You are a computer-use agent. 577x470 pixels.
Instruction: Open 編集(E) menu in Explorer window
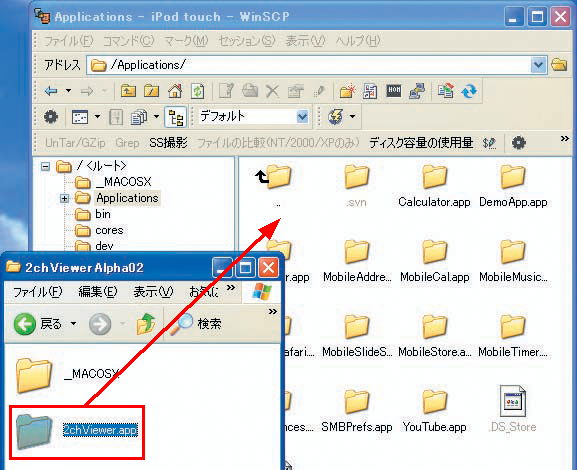[x=98, y=292]
